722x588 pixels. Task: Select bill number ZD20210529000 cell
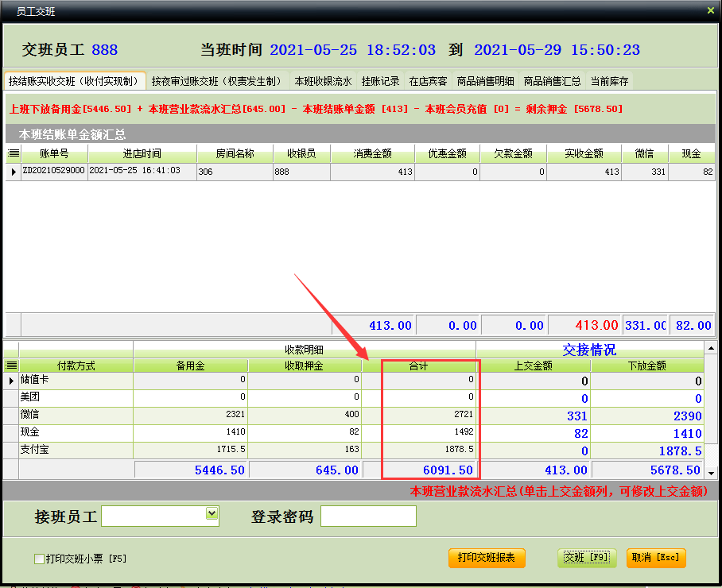coord(54,171)
